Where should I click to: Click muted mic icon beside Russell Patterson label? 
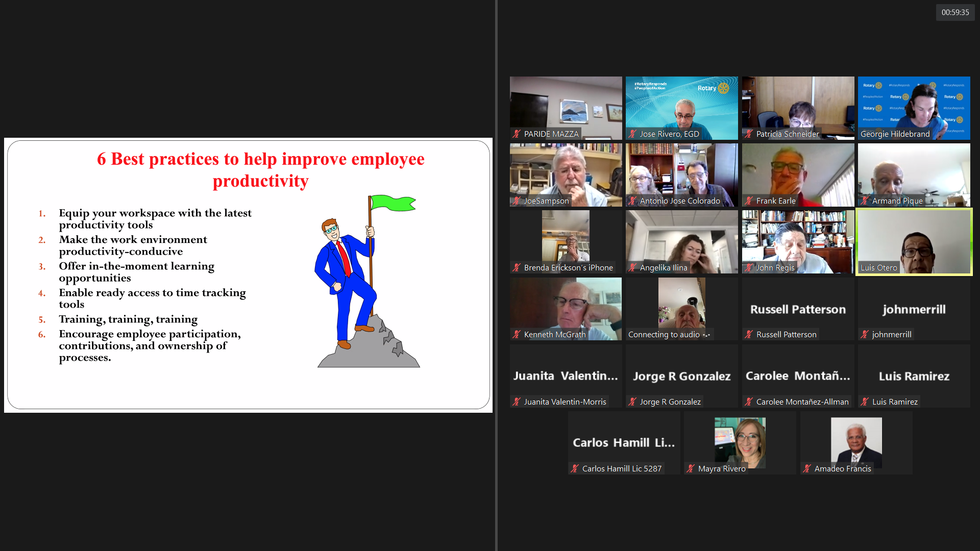pyautogui.click(x=749, y=335)
